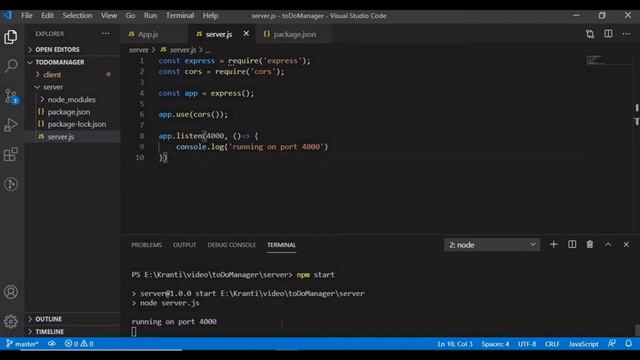640x360 pixels.
Task: Click the master branch status item
Action: [22, 344]
